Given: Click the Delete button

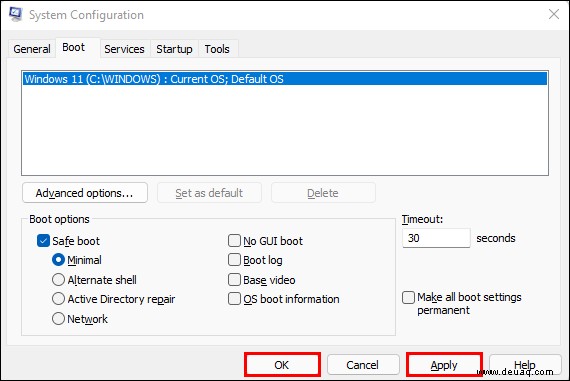Looking at the screenshot, I should 323,193.
